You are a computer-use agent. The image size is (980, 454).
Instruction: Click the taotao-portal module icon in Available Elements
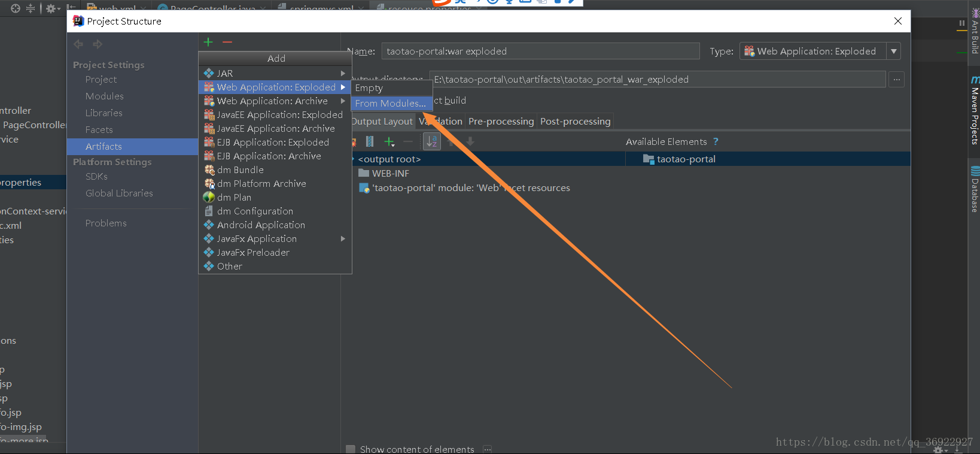(649, 159)
